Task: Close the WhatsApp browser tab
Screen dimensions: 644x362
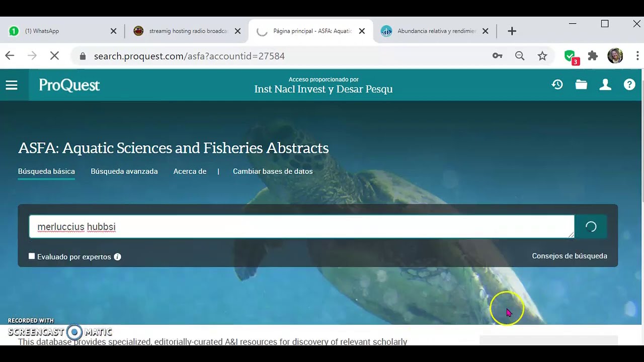Action: pos(113,31)
